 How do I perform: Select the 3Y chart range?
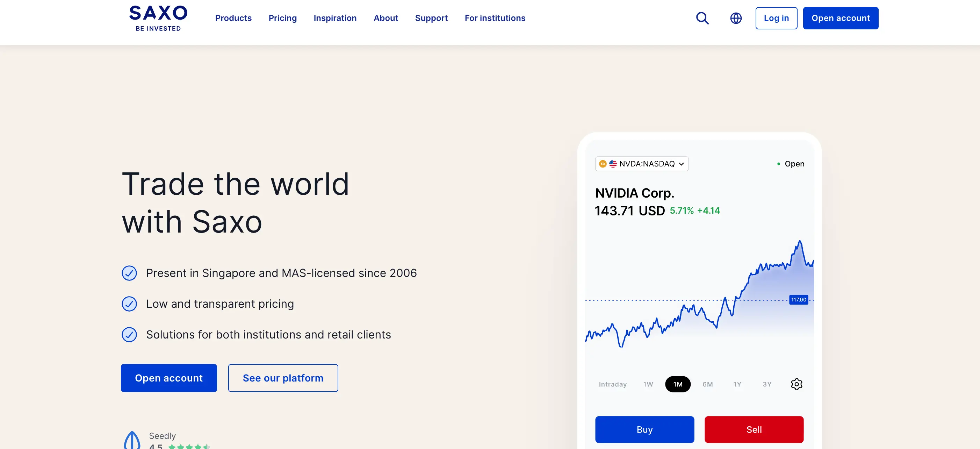[x=767, y=384]
